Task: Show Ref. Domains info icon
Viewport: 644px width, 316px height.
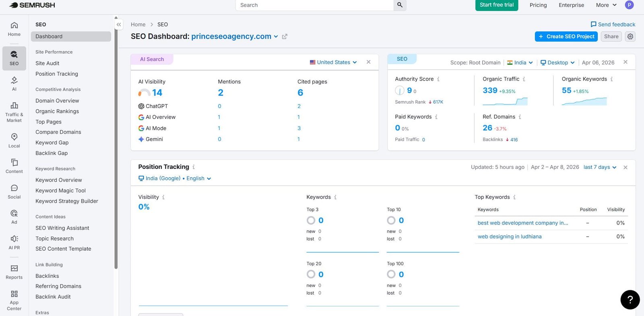Action: [x=520, y=117]
